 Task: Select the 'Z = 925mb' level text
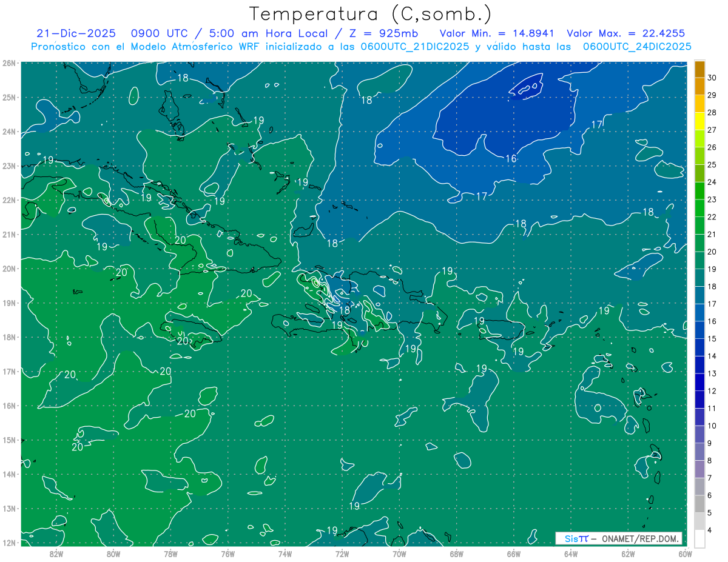pyautogui.click(x=384, y=33)
